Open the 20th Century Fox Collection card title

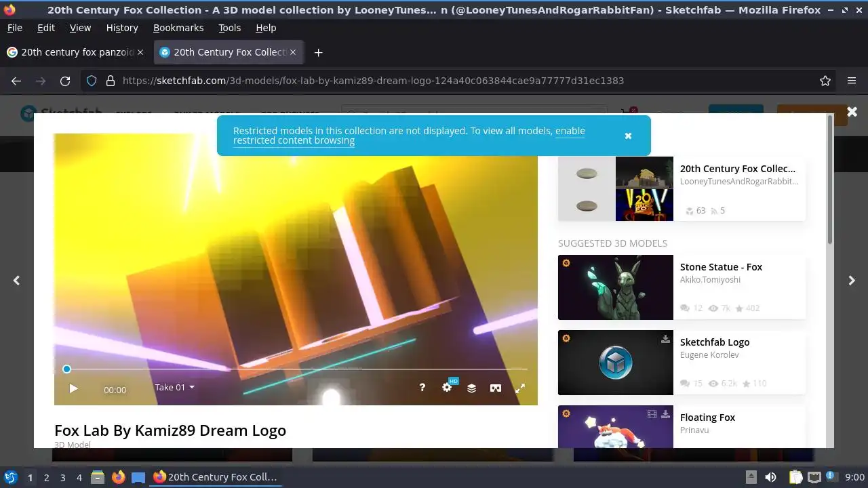tap(738, 168)
